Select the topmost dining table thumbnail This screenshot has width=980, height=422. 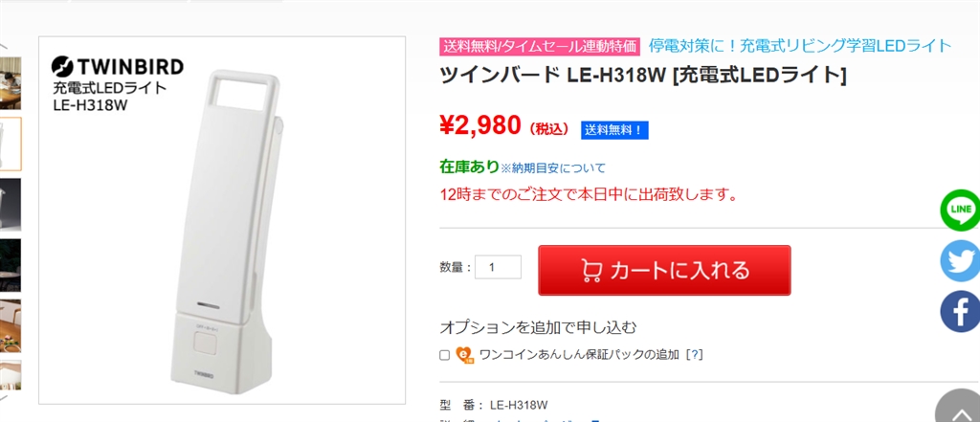point(10,82)
